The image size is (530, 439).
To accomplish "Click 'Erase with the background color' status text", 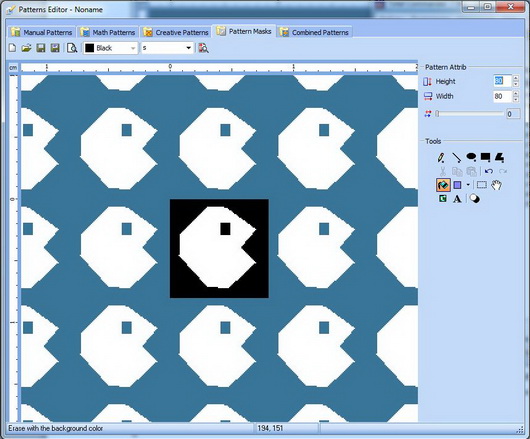I will pos(55,428).
